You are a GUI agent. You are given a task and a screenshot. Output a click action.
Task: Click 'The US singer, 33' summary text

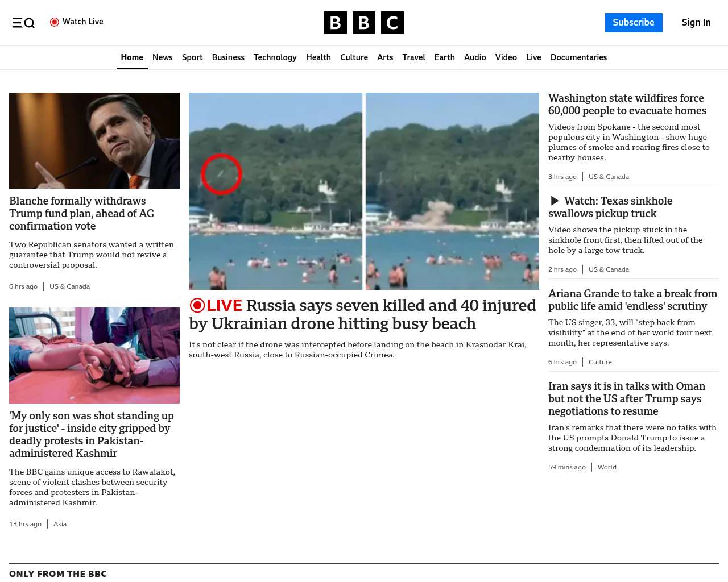click(630, 332)
